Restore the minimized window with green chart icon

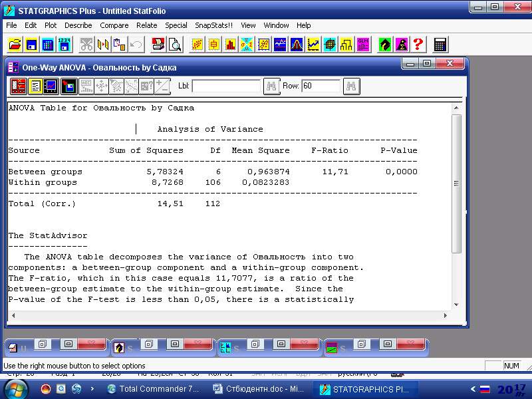(361, 344)
